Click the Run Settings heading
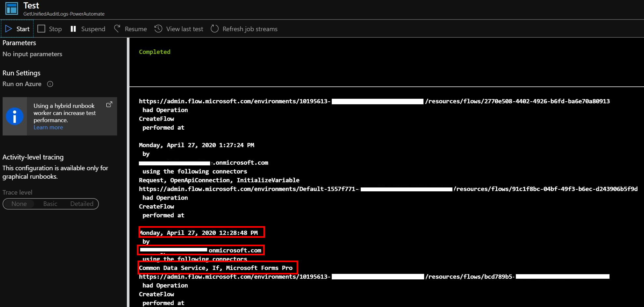644x307 pixels. pyautogui.click(x=21, y=73)
